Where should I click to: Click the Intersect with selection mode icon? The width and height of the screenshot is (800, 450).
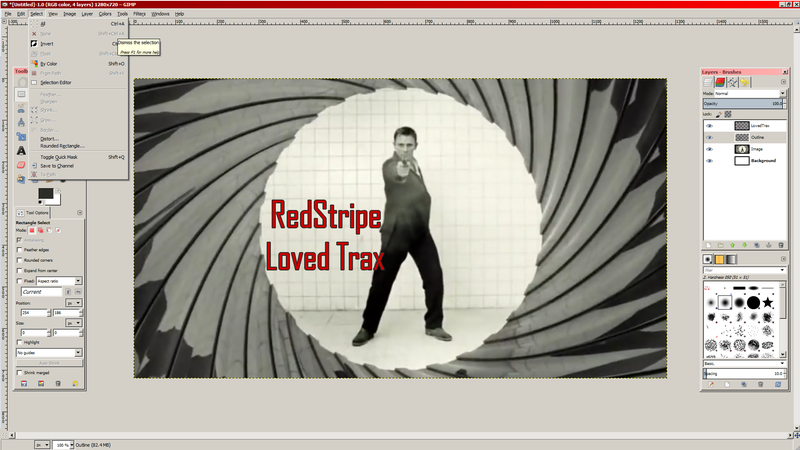point(58,231)
